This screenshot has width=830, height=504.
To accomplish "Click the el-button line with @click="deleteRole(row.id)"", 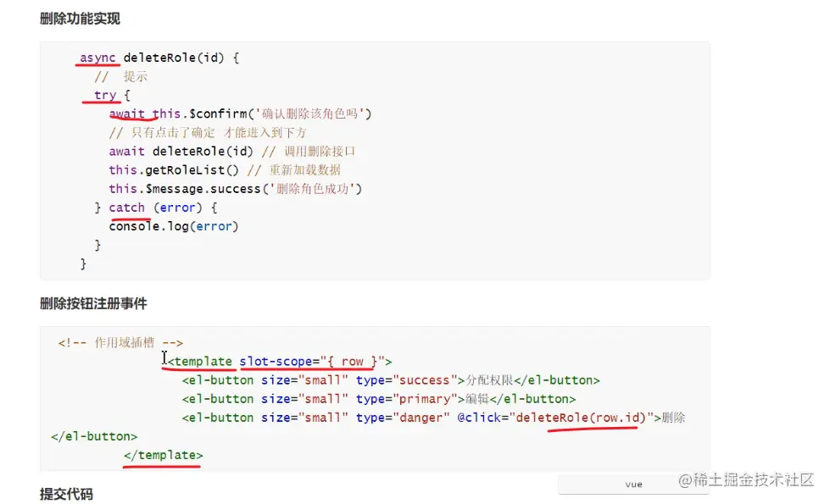I will pos(433,418).
